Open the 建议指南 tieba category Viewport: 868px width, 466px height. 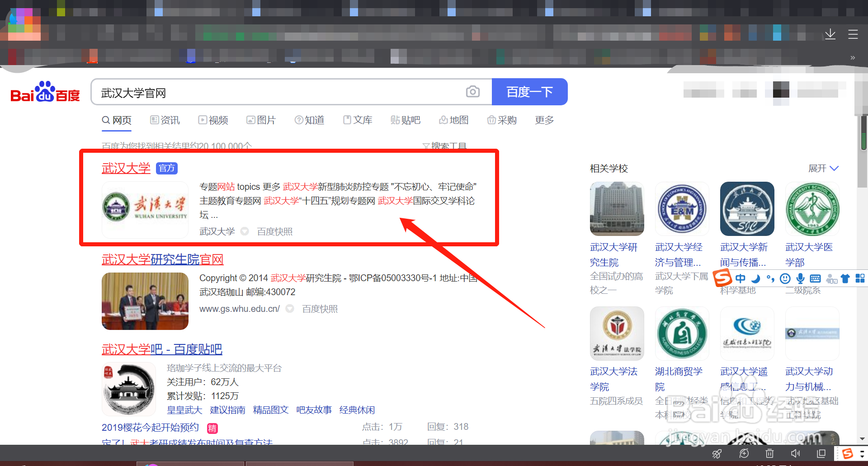(x=227, y=410)
